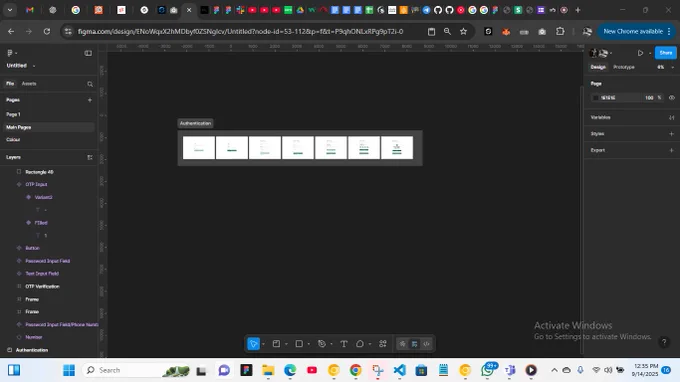Select the Rectangle shape tool
This screenshot has height=382, width=680.
[x=299, y=344]
